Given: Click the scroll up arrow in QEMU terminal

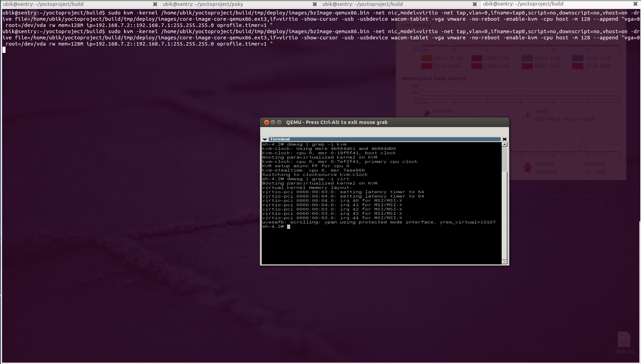Looking at the screenshot, I should tap(505, 144).
